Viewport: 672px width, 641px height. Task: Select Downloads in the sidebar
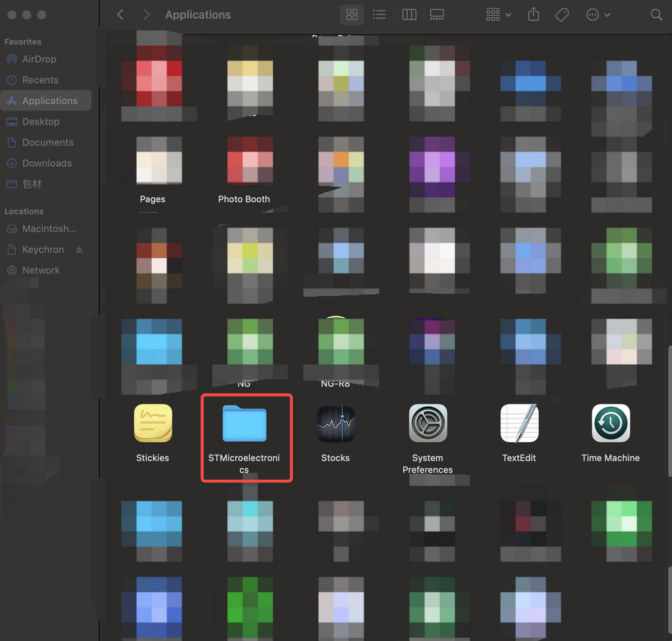click(x=47, y=163)
